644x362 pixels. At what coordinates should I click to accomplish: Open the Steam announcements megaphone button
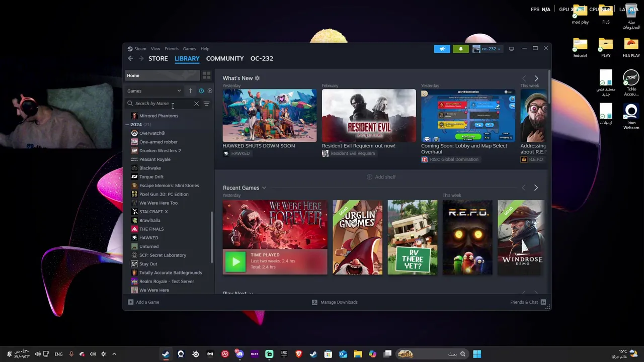(442, 49)
